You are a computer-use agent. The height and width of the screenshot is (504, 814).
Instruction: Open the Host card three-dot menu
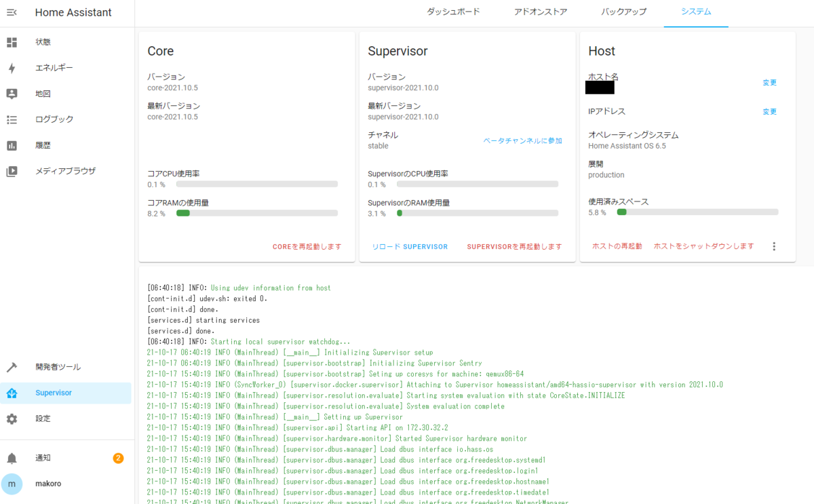[x=774, y=246]
